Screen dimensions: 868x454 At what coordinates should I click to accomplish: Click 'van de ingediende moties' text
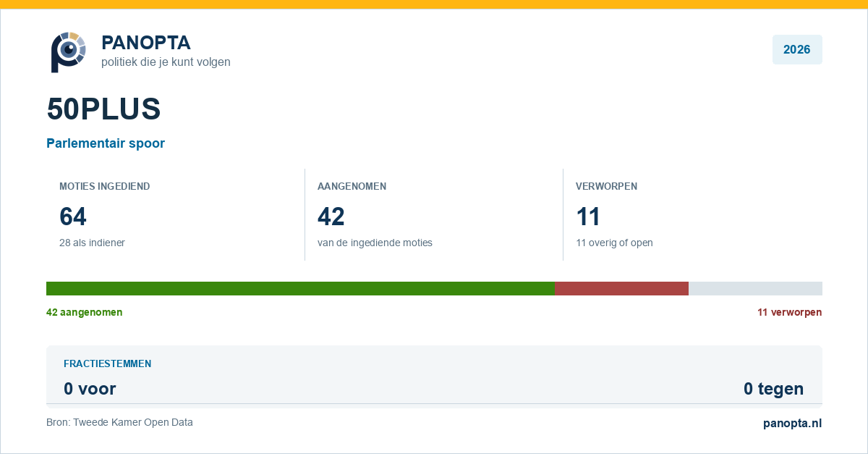(375, 243)
